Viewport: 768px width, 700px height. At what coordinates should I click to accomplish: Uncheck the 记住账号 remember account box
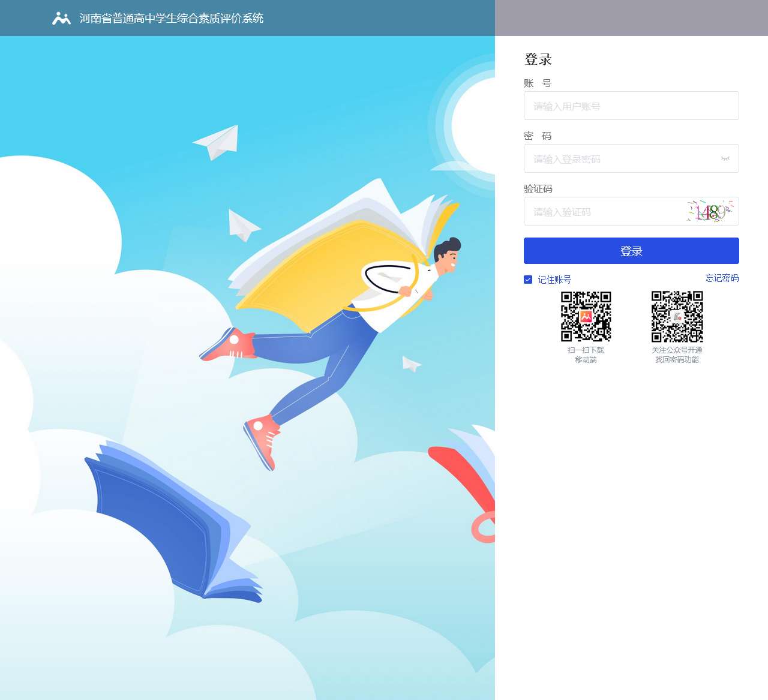(527, 278)
